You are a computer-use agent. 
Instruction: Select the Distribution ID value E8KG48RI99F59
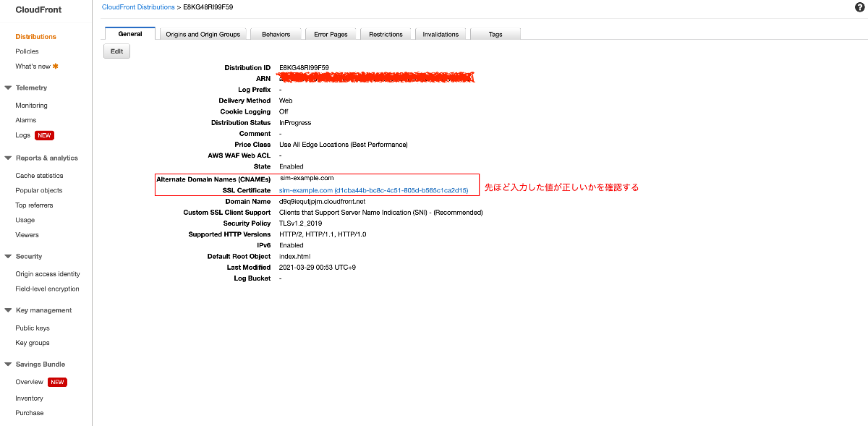point(304,68)
